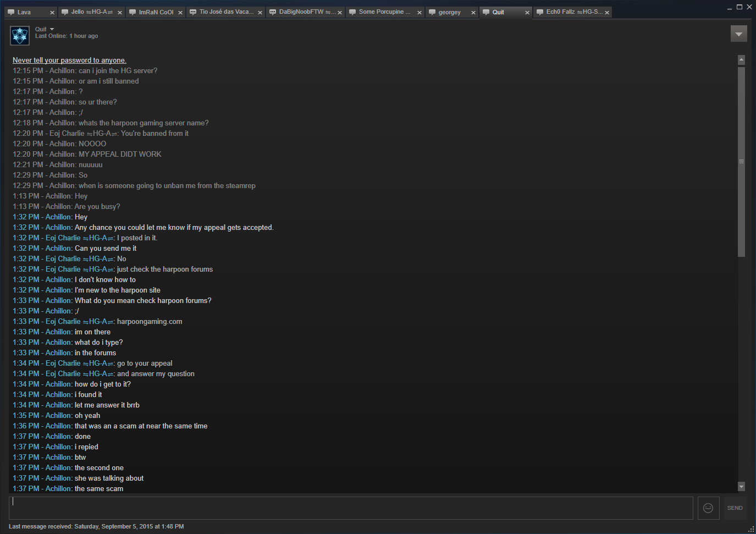Screen dimensions: 756x534
Task: Close the Jello HG-A chat tab
Action: pyautogui.click(x=120, y=13)
